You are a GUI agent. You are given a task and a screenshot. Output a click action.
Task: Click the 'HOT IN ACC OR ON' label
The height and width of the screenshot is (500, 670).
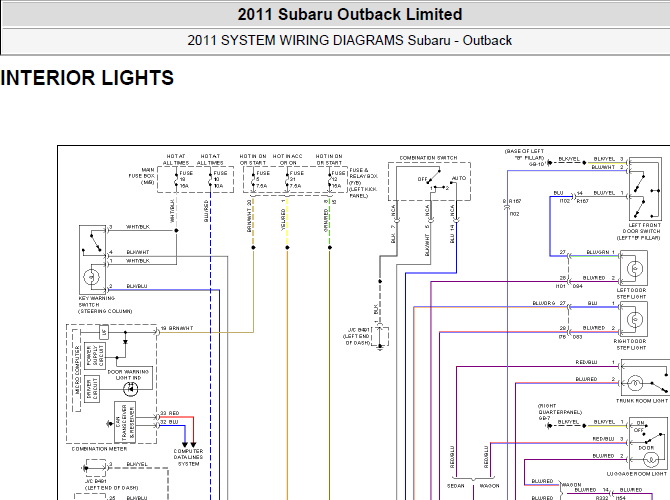coord(287,159)
